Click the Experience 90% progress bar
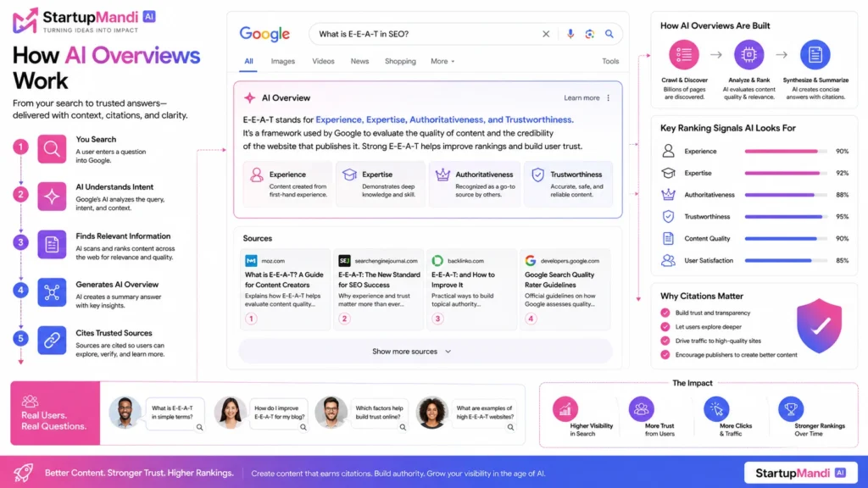Screen dimensions: 868x488 pyautogui.click(x=786, y=151)
